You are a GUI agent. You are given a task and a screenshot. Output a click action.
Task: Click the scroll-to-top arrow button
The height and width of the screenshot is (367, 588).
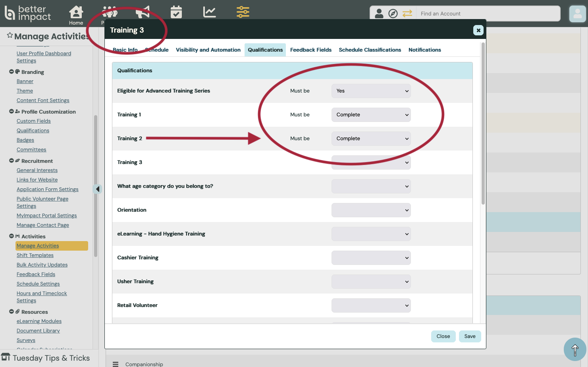click(575, 350)
